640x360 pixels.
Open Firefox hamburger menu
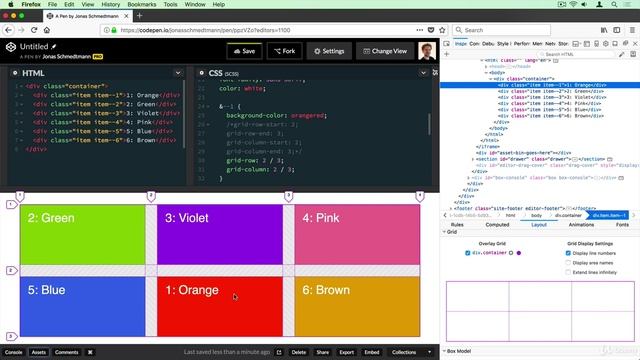[632, 30]
